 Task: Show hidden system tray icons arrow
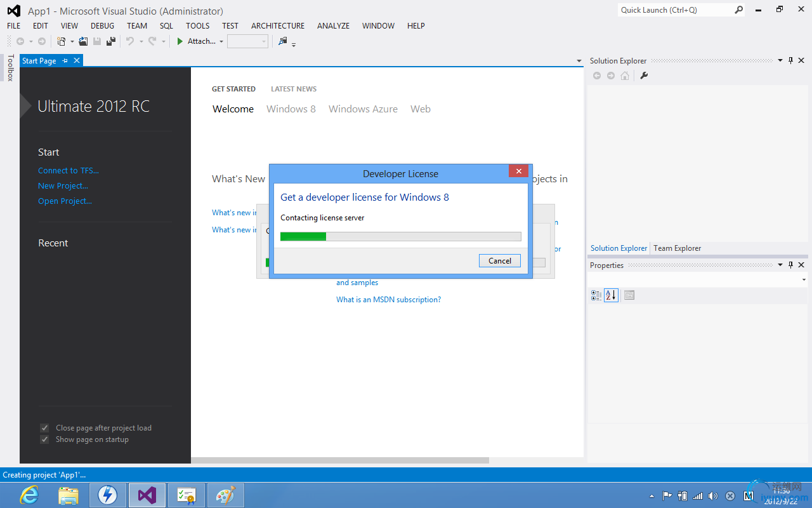(x=652, y=496)
